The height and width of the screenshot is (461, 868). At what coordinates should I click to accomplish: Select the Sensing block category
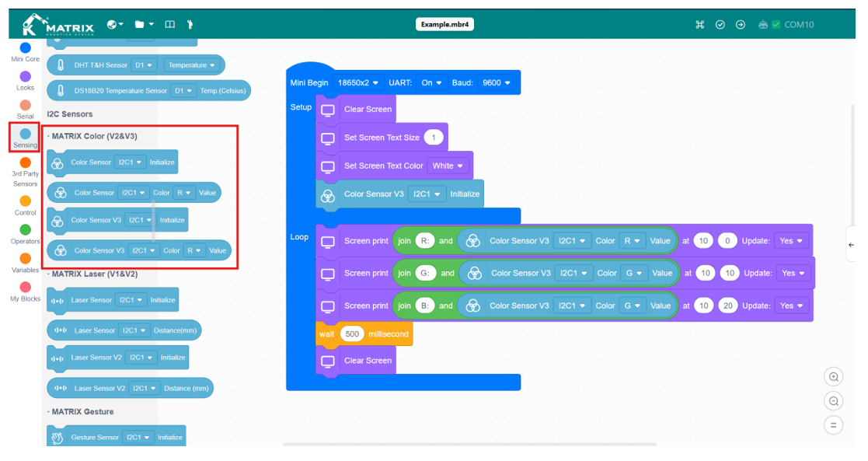tap(26, 138)
